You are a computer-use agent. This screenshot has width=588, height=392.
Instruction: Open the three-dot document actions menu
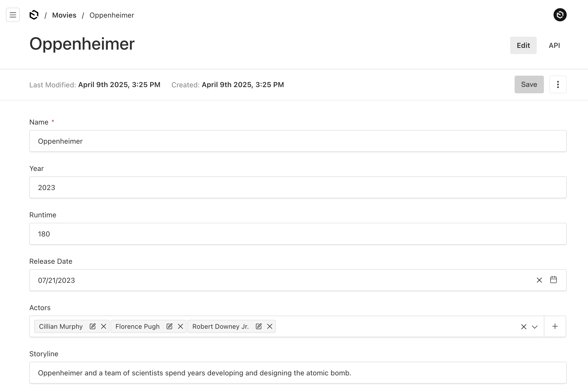tap(558, 85)
